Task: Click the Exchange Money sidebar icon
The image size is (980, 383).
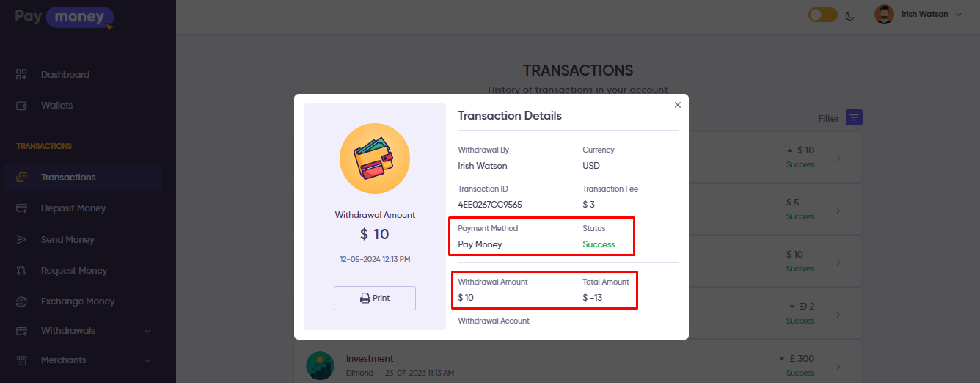Action: pos(21,302)
